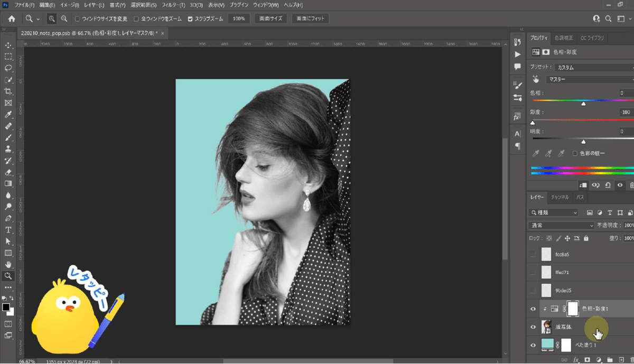Switch to the チャンネル tab
The height and width of the screenshot is (364, 634).
coord(560,198)
